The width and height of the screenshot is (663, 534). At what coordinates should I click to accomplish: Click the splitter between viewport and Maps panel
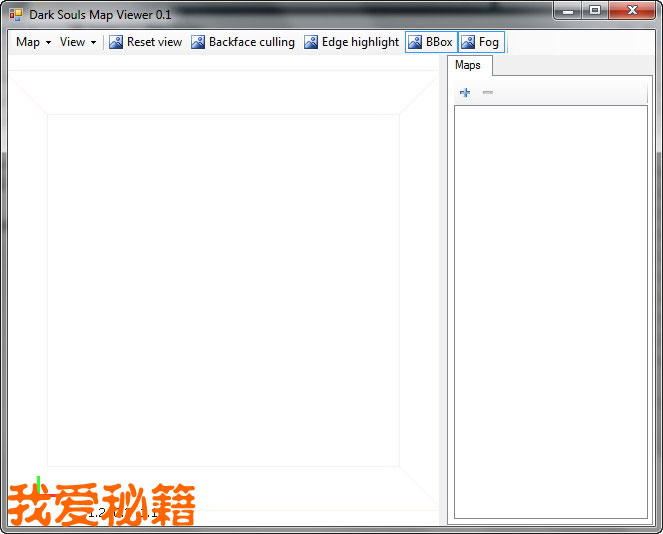(x=443, y=290)
